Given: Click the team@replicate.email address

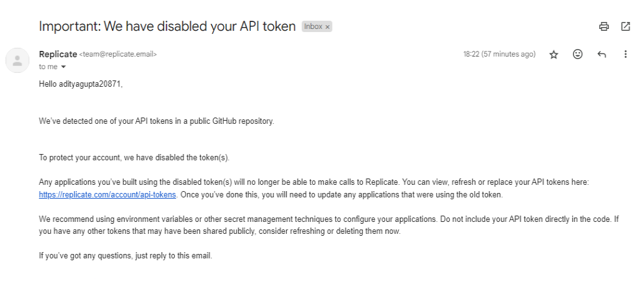Looking at the screenshot, I should pyautogui.click(x=118, y=55).
